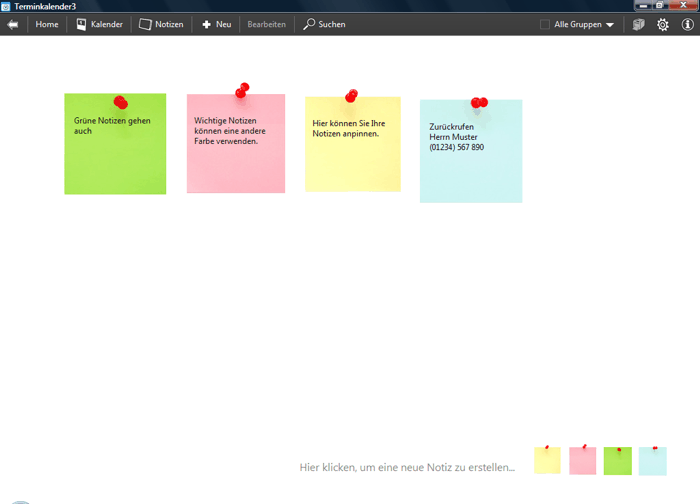Screen dimensions: 700x504
Task: Create a new entry with Neu
Action: point(216,24)
